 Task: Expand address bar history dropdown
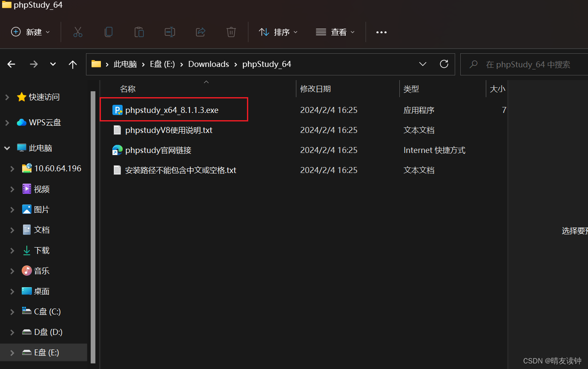click(423, 64)
